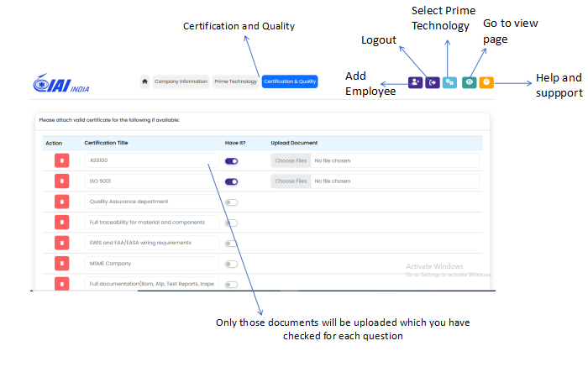Click No file chosen for ISO 9001
588x367 pixels.
point(333,181)
